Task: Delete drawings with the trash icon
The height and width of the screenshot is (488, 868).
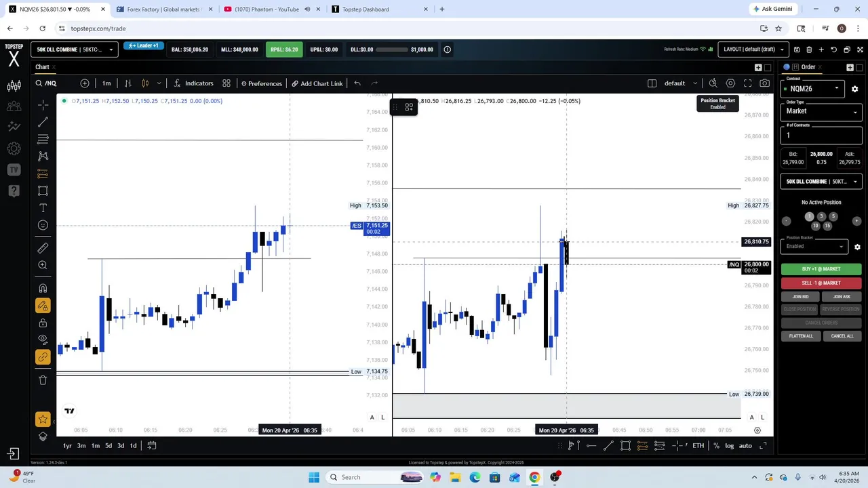Action: 43,380
